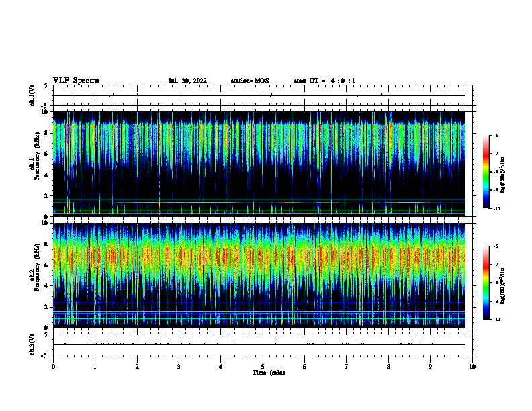532x411 pixels.
Task: Click the "4" frequency tick of ch.1 spectrogram
Action: click(46, 175)
